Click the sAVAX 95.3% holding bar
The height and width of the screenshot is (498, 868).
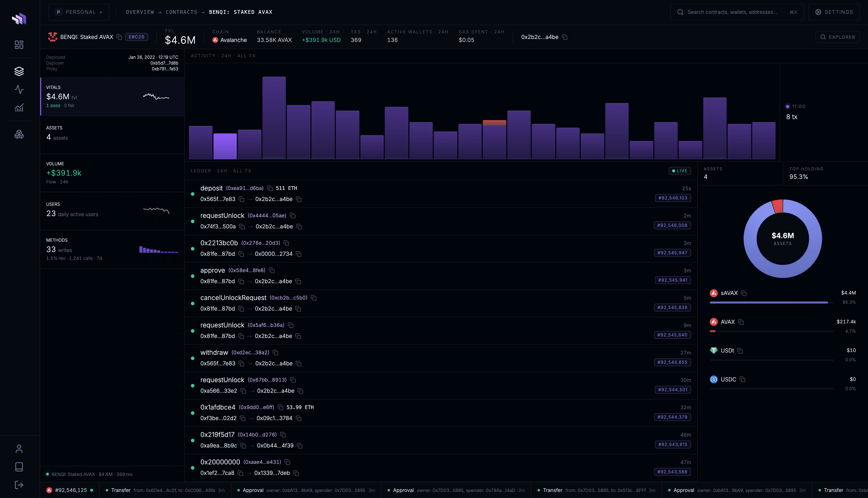pyautogui.click(x=771, y=302)
